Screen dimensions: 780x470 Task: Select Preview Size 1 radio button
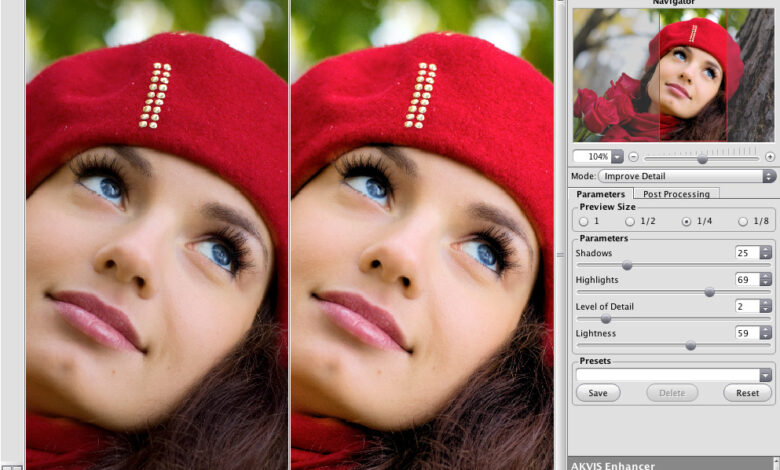pos(584,221)
